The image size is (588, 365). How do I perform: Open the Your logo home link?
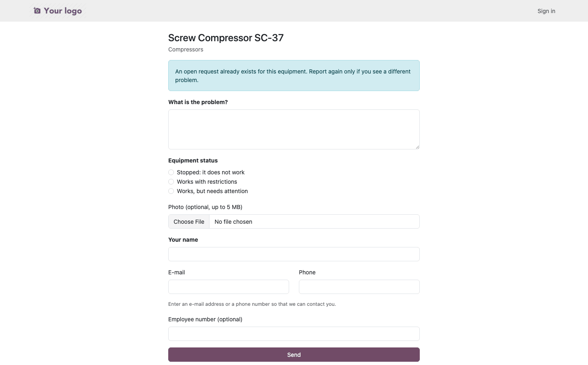[x=58, y=11]
